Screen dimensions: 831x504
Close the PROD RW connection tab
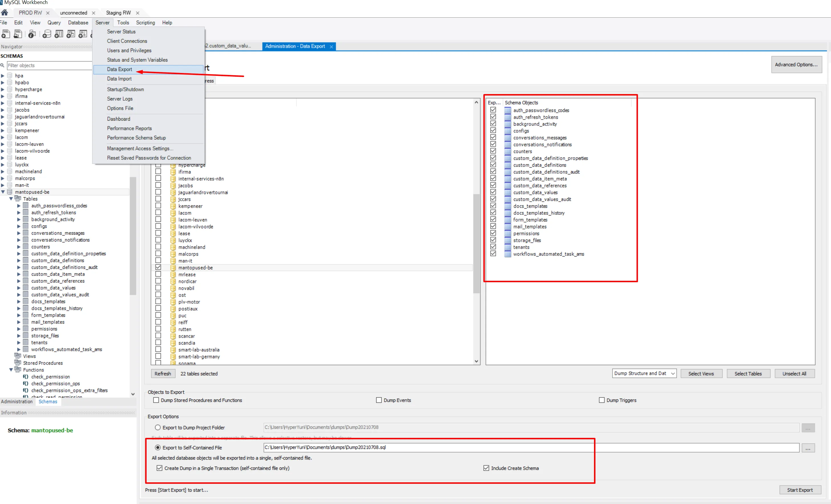tap(48, 13)
